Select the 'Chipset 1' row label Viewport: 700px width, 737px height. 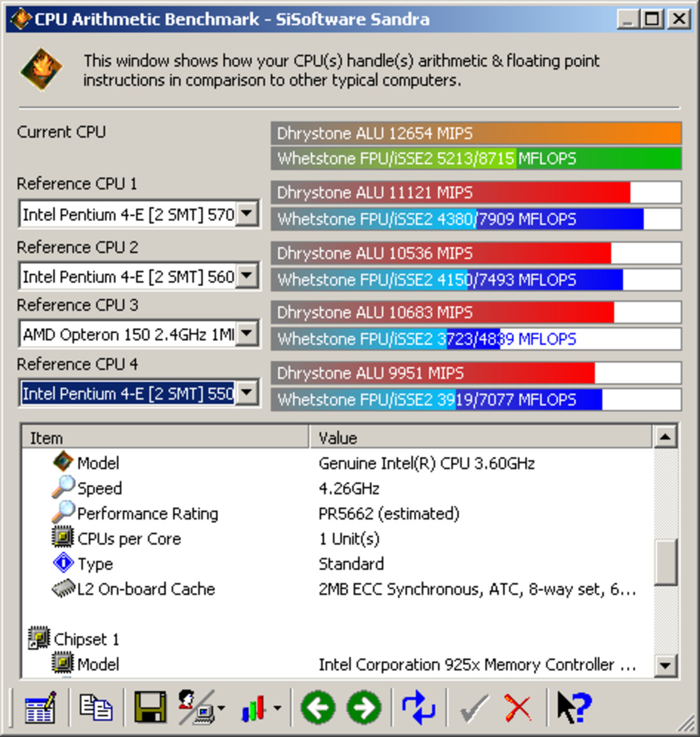[x=86, y=639]
